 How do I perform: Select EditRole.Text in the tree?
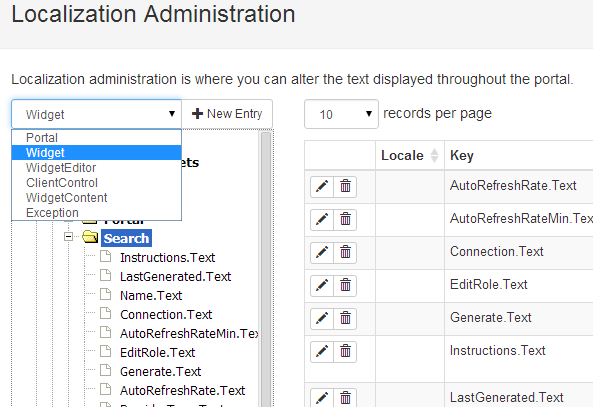[x=157, y=353]
